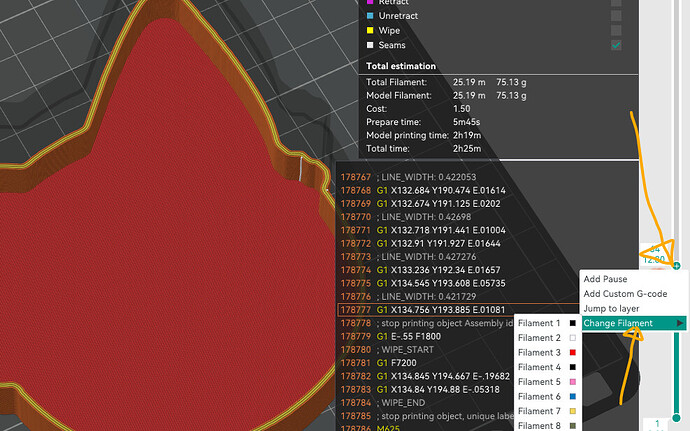This screenshot has width=690, height=431.
Task: Select comment line 178770 LINE_WIDTH: 0.42698
Action: [406, 217]
